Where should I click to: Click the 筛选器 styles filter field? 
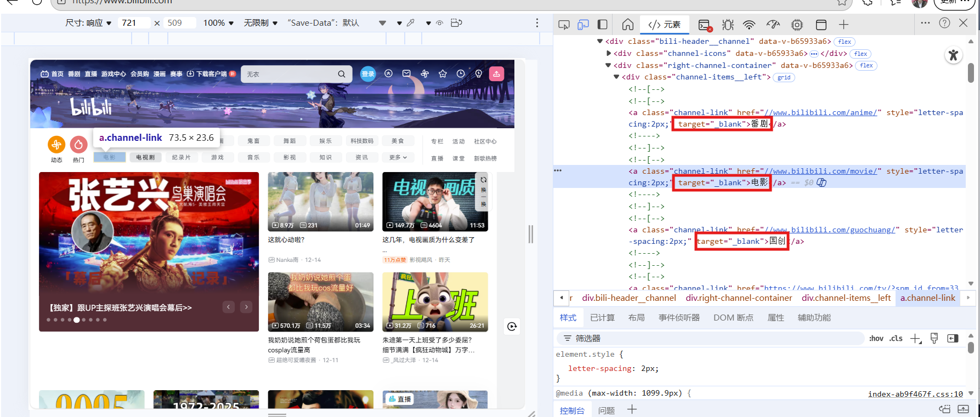tap(711, 339)
